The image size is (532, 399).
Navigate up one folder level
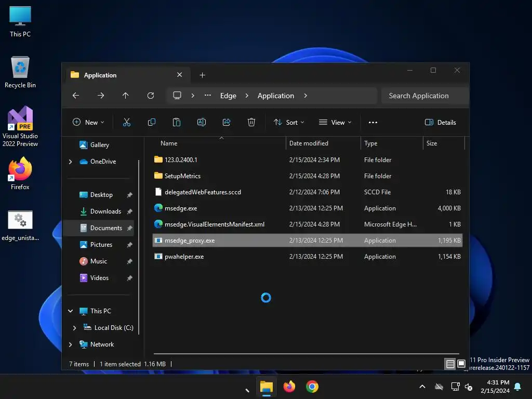[x=126, y=96]
